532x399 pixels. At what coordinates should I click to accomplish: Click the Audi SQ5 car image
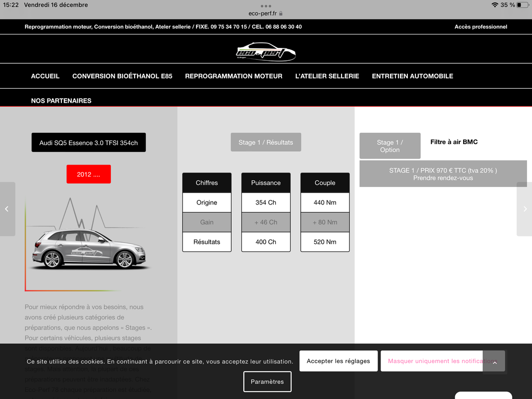(x=90, y=249)
